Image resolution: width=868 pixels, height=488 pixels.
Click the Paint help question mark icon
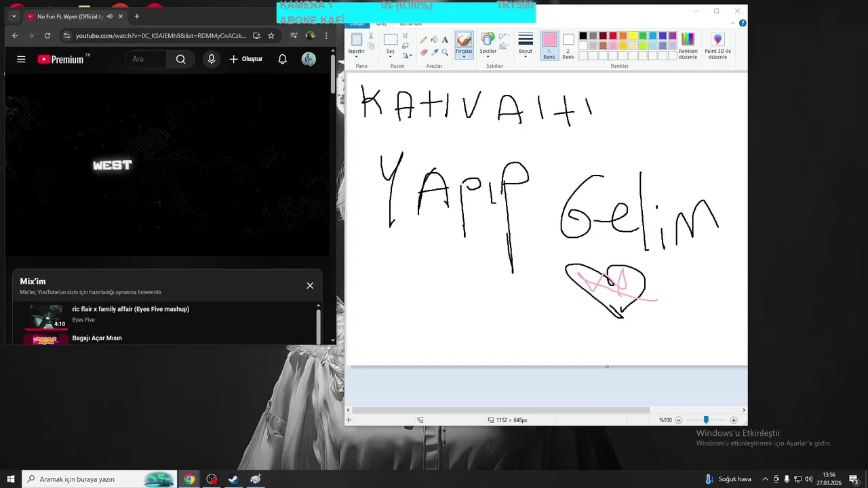(743, 23)
